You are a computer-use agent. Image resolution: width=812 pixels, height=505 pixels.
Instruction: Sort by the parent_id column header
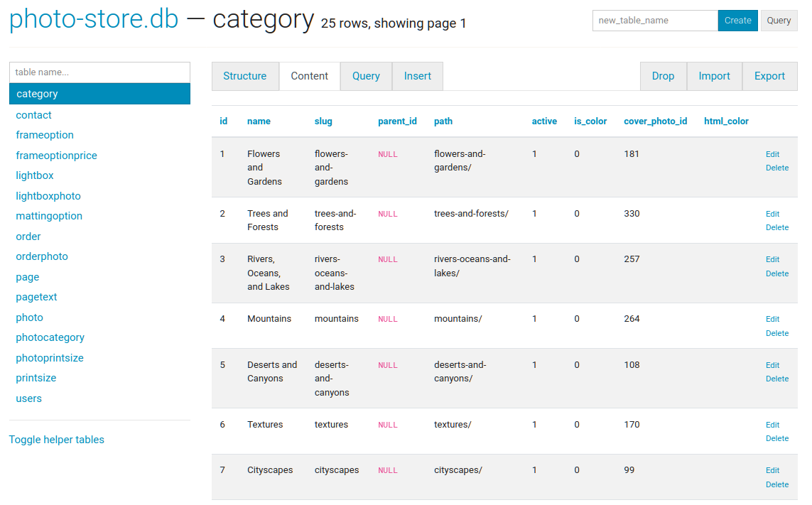click(x=397, y=121)
